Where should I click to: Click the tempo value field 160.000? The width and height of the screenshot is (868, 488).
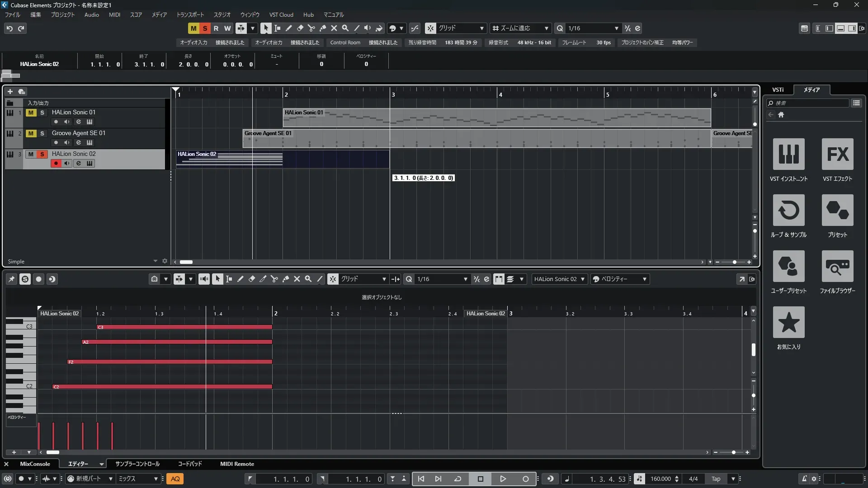pos(660,479)
